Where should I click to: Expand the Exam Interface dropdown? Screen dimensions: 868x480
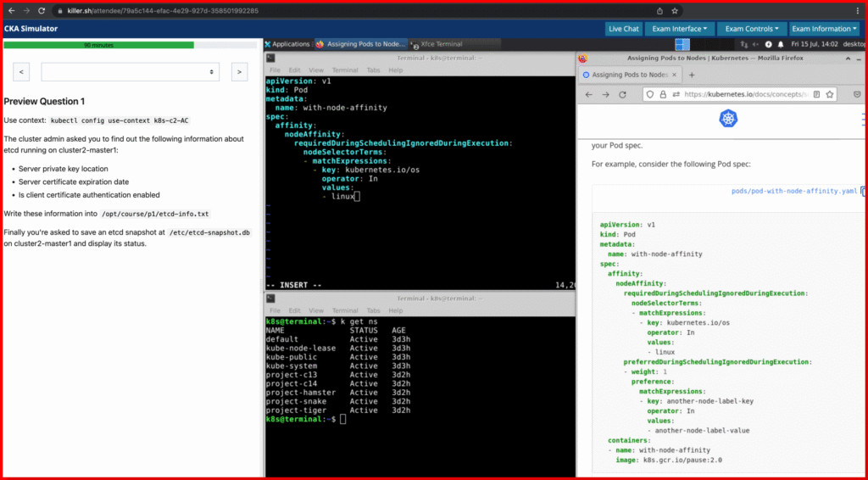pyautogui.click(x=679, y=29)
